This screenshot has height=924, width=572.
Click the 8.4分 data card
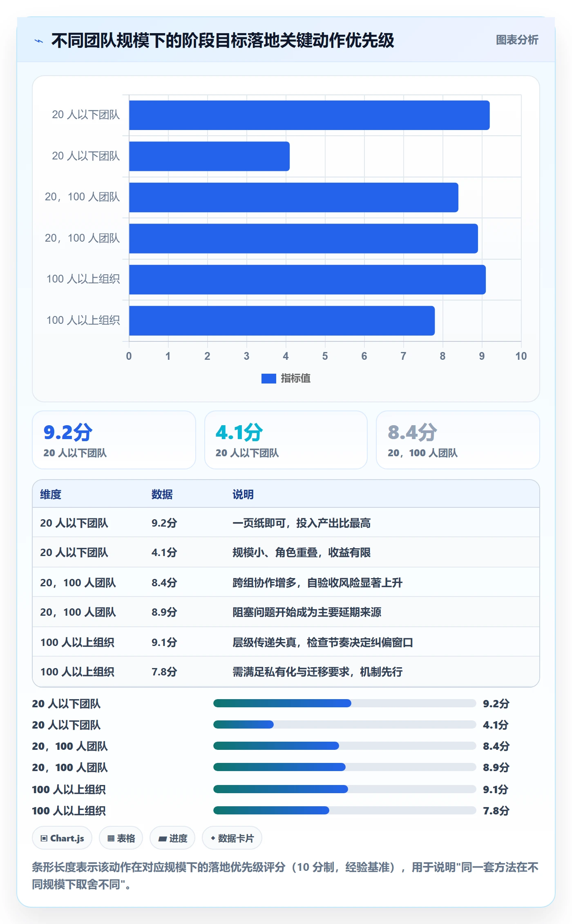[458, 440]
